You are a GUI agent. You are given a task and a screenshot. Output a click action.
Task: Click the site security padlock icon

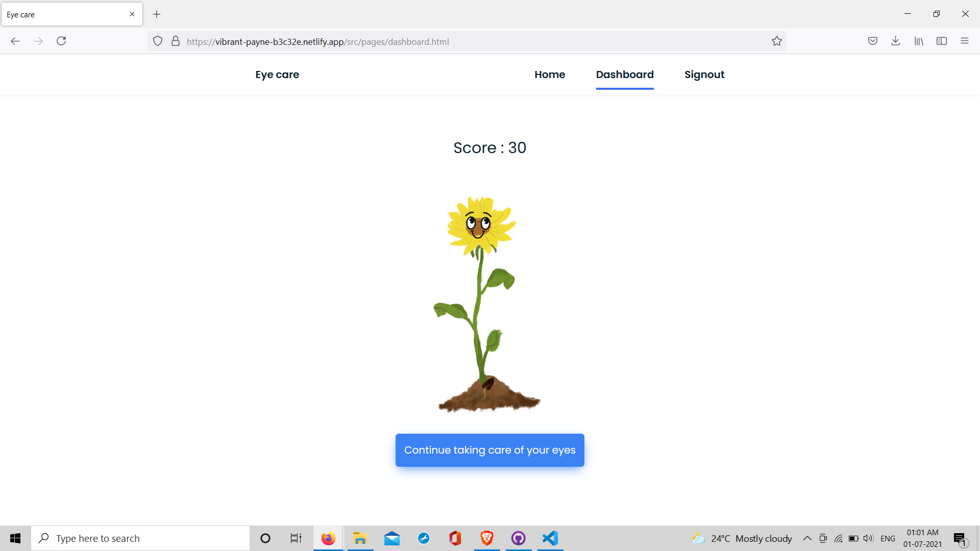(x=176, y=41)
